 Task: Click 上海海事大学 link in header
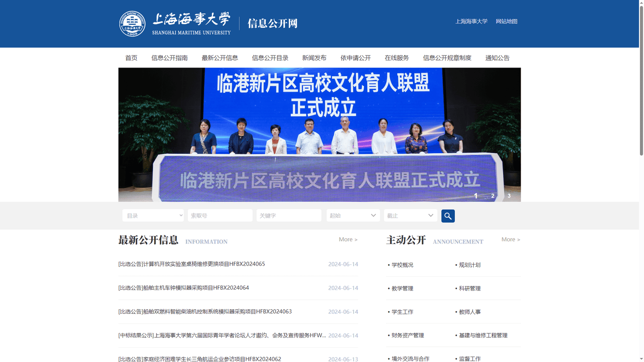tap(471, 21)
